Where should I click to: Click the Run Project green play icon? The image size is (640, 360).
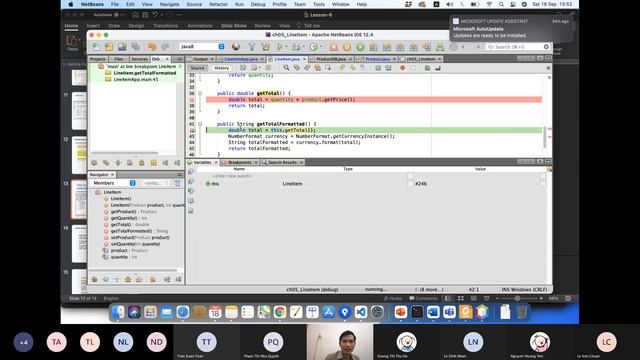(280, 47)
